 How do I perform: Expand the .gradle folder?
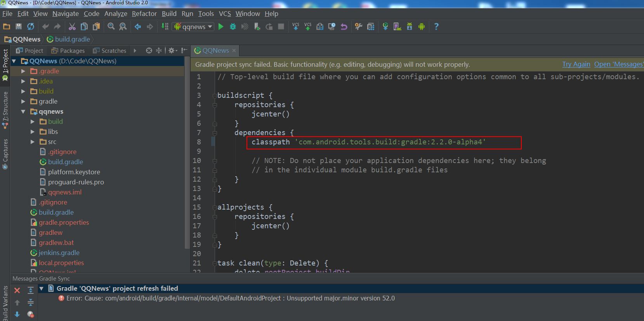[x=23, y=71]
